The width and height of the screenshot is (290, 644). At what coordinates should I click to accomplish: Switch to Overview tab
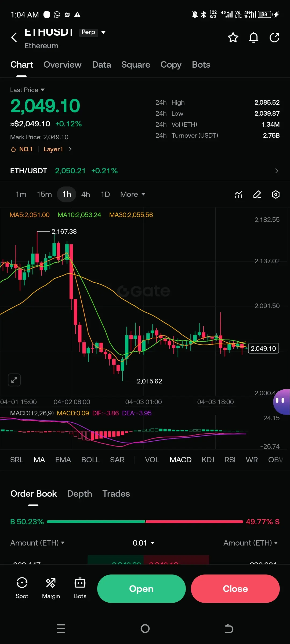[x=62, y=65]
